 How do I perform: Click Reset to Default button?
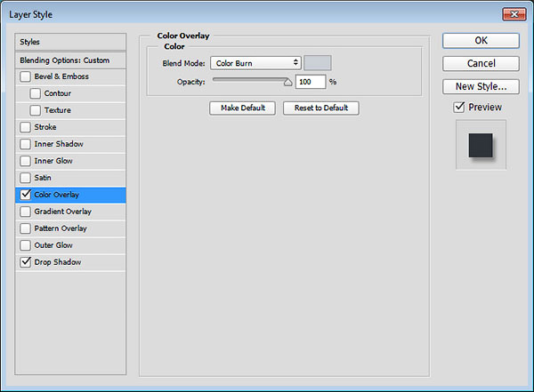(320, 108)
